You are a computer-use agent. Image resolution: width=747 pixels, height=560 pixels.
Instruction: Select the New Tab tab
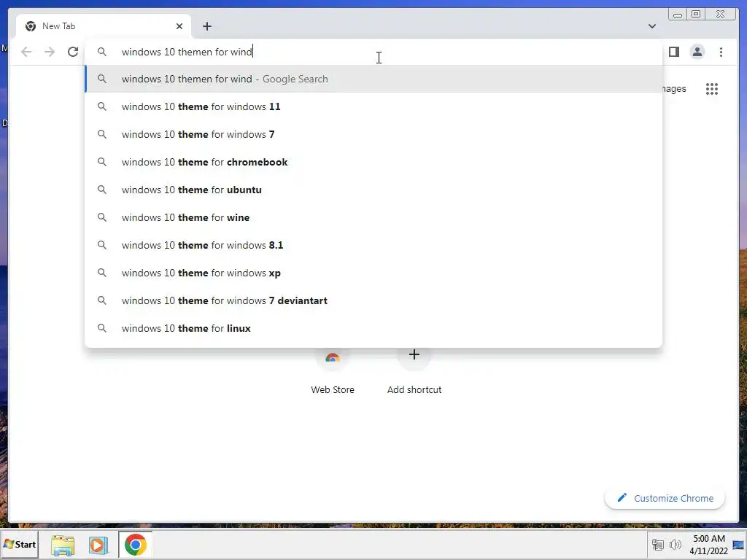(x=104, y=26)
